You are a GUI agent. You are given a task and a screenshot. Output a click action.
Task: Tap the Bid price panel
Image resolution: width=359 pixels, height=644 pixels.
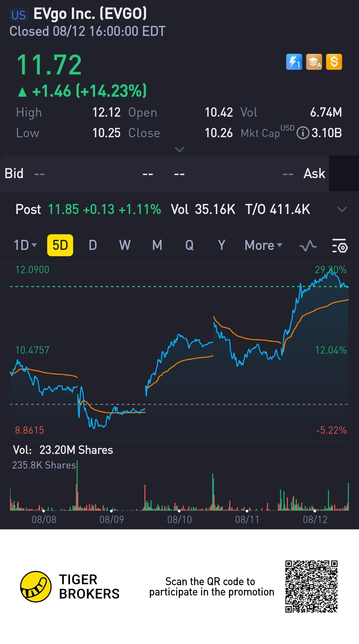click(x=81, y=173)
